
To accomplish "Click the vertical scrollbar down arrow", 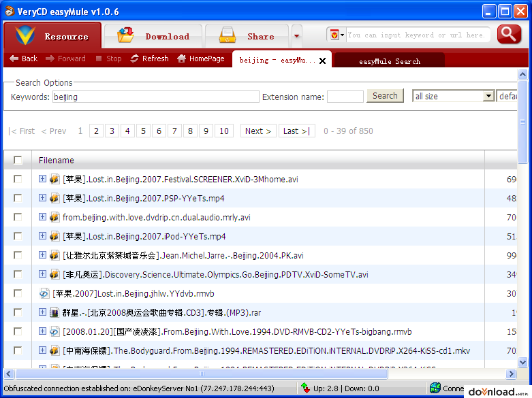I will [x=522, y=362].
